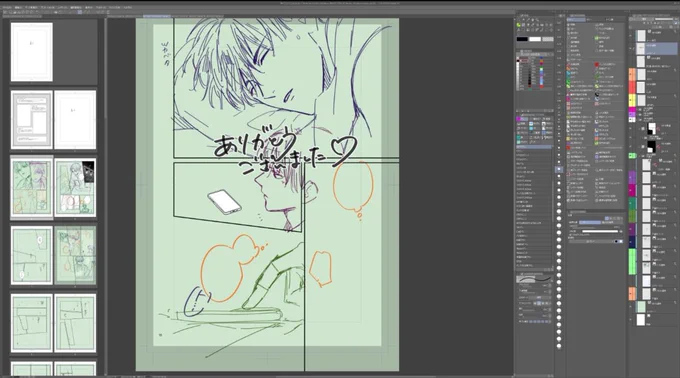Screen dimensions: 680x378
Task: Toggle visibility of the olive green-labeled layer
Action: [x=631, y=216]
